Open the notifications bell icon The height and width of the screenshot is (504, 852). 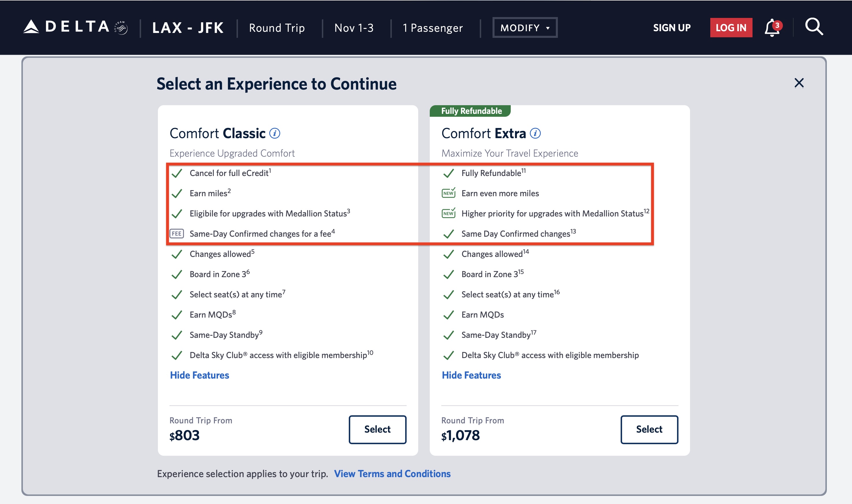pos(772,27)
